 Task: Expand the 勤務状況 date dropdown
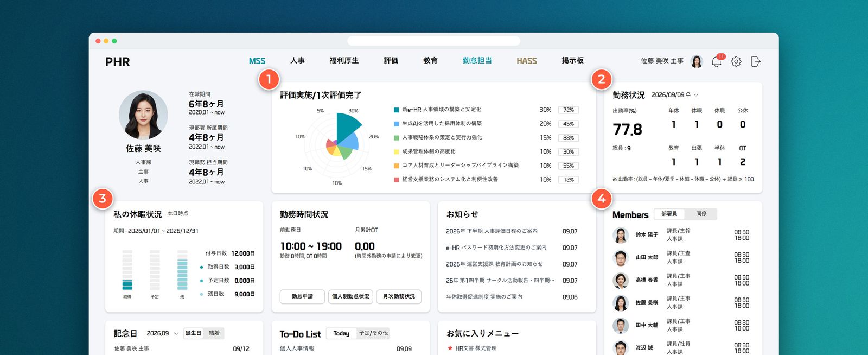click(x=696, y=95)
